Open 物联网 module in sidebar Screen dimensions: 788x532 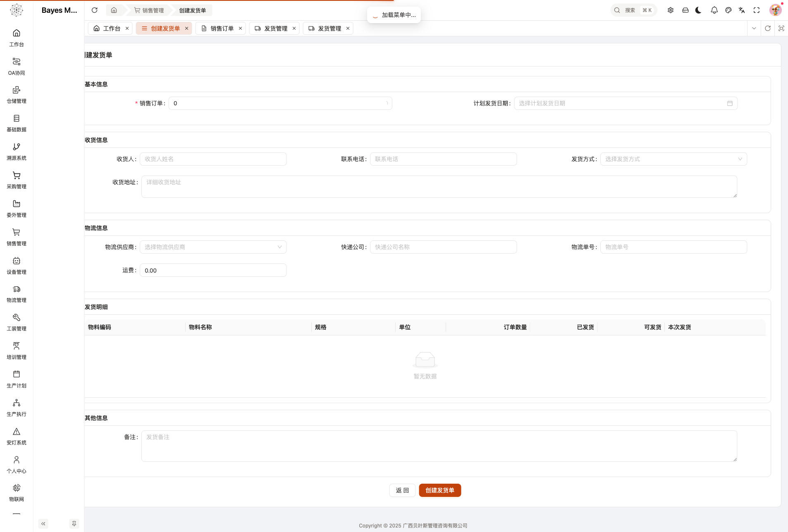(x=17, y=493)
